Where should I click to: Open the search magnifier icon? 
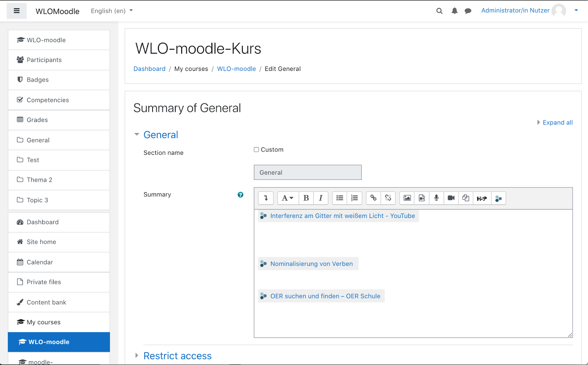(439, 11)
